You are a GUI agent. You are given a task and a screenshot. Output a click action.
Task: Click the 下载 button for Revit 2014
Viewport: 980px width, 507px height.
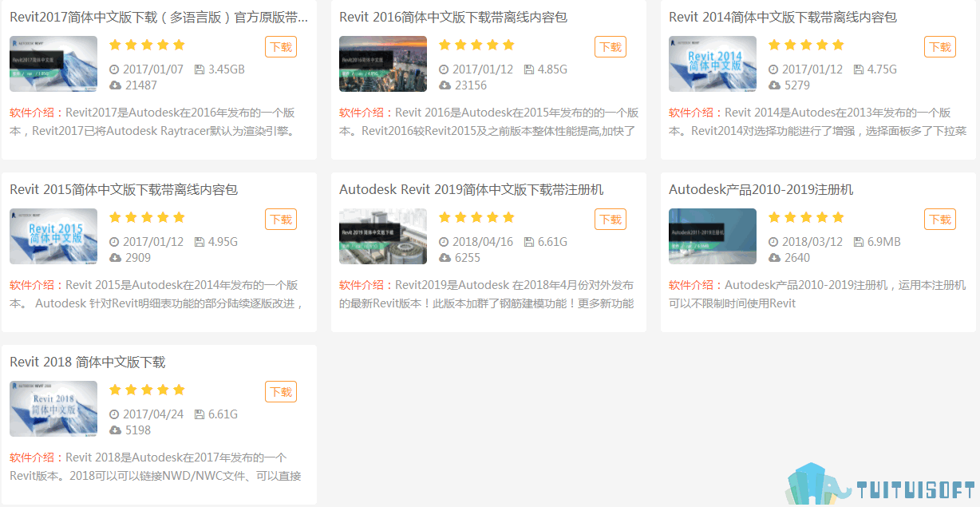(x=940, y=47)
